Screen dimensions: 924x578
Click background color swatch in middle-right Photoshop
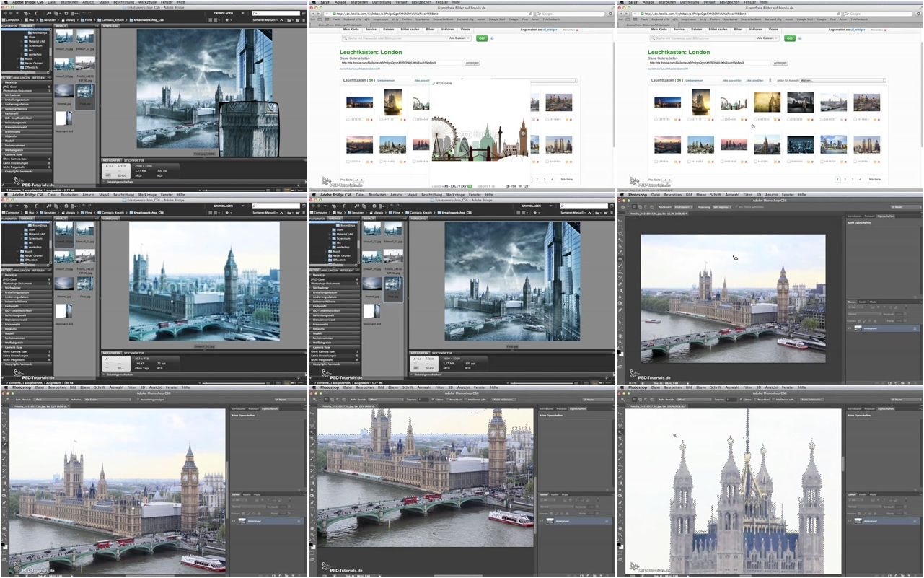(622, 354)
